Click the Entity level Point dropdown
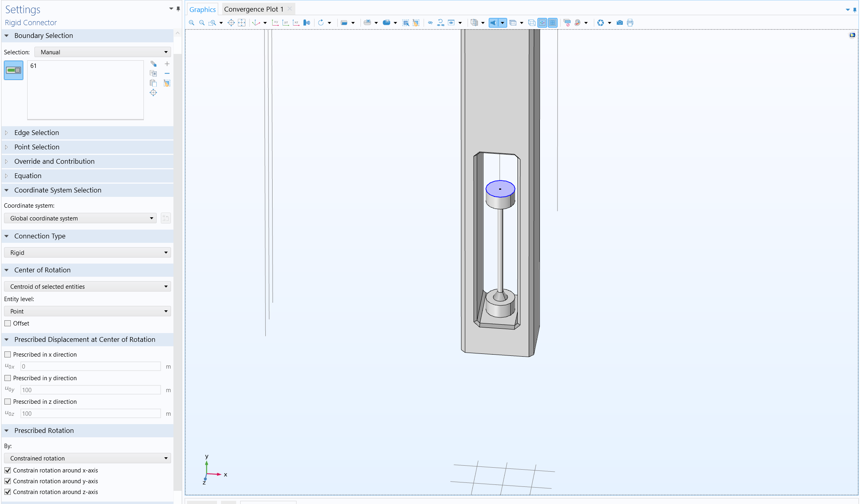This screenshot has width=860, height=504. (x=87, y=311)
